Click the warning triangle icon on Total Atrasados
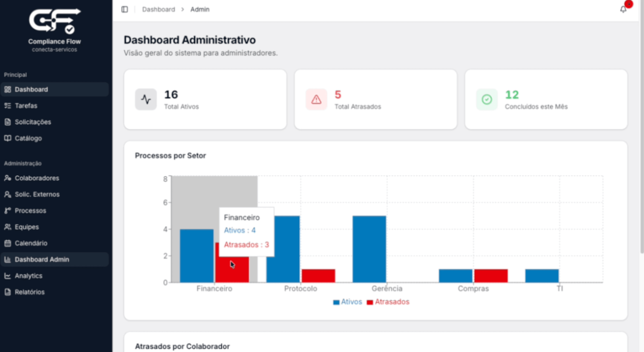The height and width of the screenshot is (352, 644). click(x=316, y=99)
